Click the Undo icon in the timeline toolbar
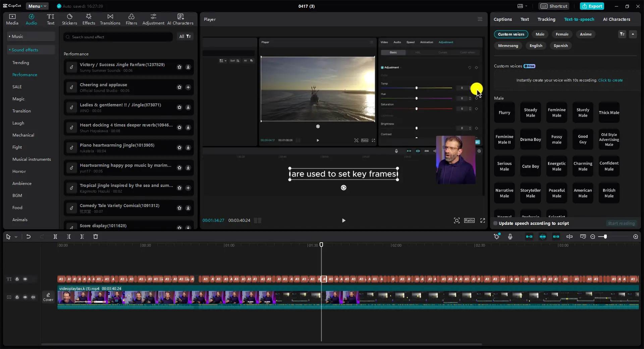 (29, 237)
